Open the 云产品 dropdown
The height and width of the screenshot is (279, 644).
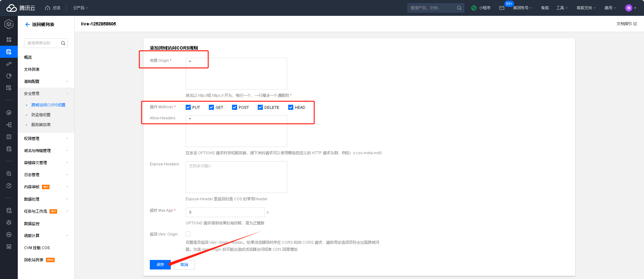(81, 8)
